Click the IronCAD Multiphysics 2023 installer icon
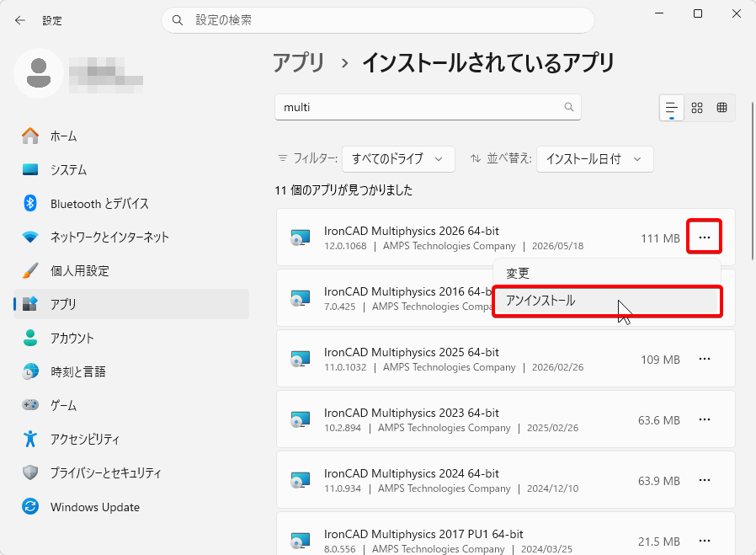Screen dimensions: 756x555 tap(300, 420)
